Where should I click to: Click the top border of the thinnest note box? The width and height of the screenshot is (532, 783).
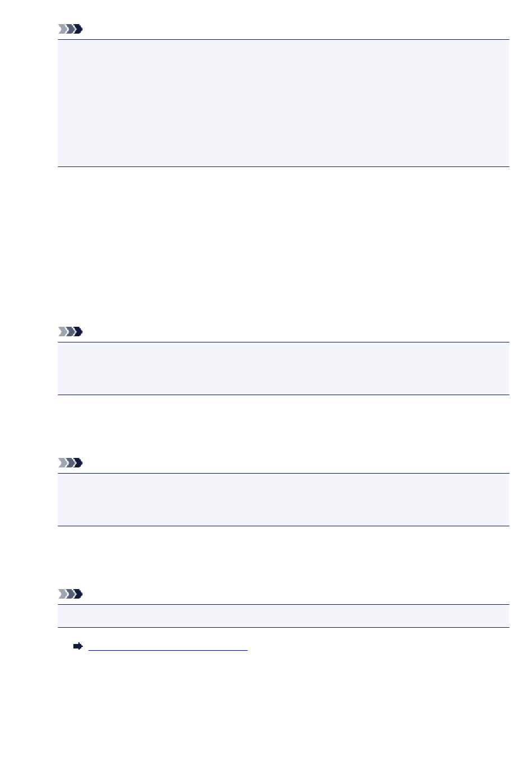pos(283,605)
